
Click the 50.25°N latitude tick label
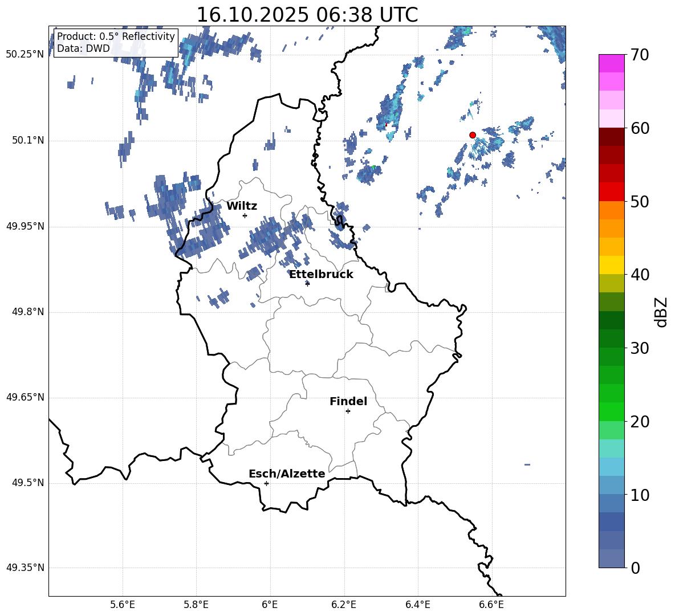click(25, 55)
